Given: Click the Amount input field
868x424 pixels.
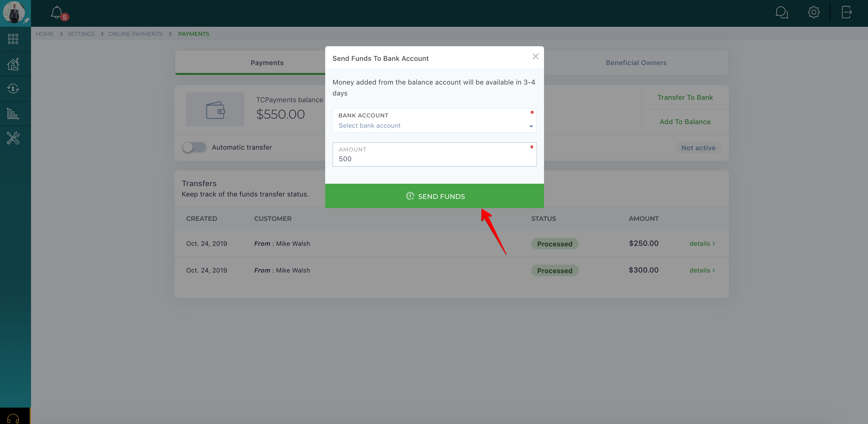Looking at the screenshot, I should coord(434,155).
